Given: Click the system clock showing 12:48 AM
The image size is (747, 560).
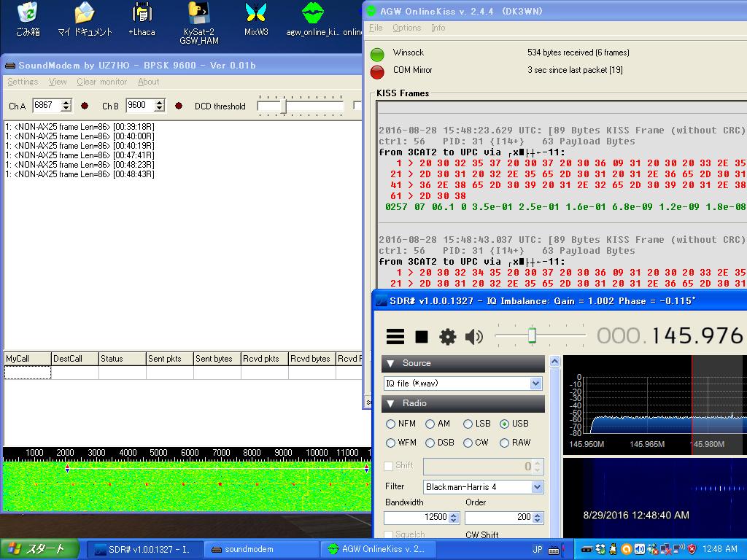Looking at the screenshot, I should (719, 549).
